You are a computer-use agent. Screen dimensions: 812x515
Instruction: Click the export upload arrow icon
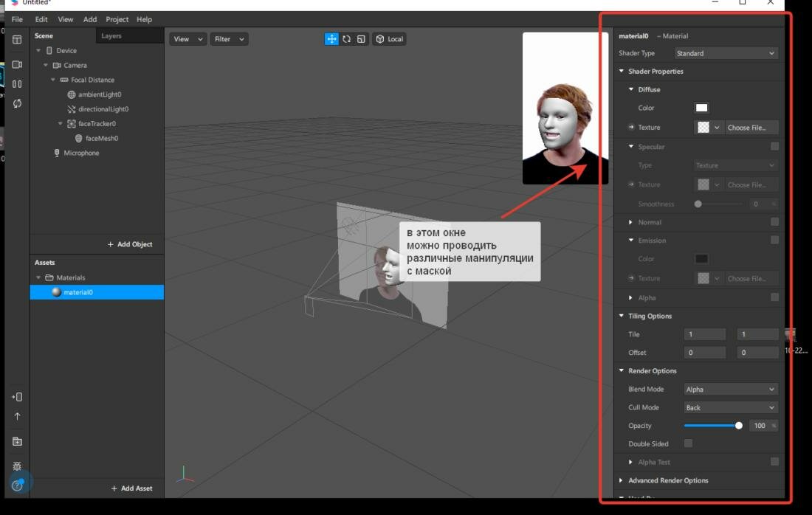tap(17, 417)
